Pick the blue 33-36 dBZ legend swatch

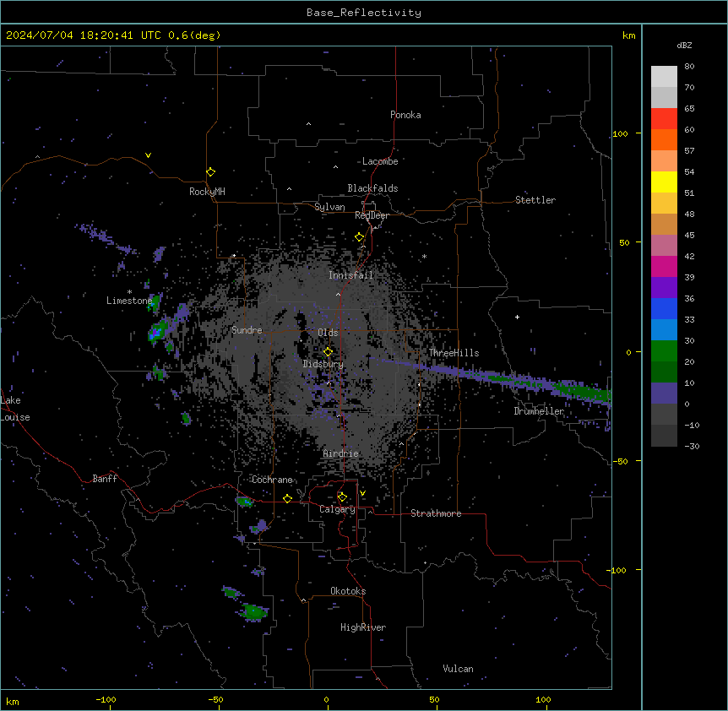pos(664,308)
